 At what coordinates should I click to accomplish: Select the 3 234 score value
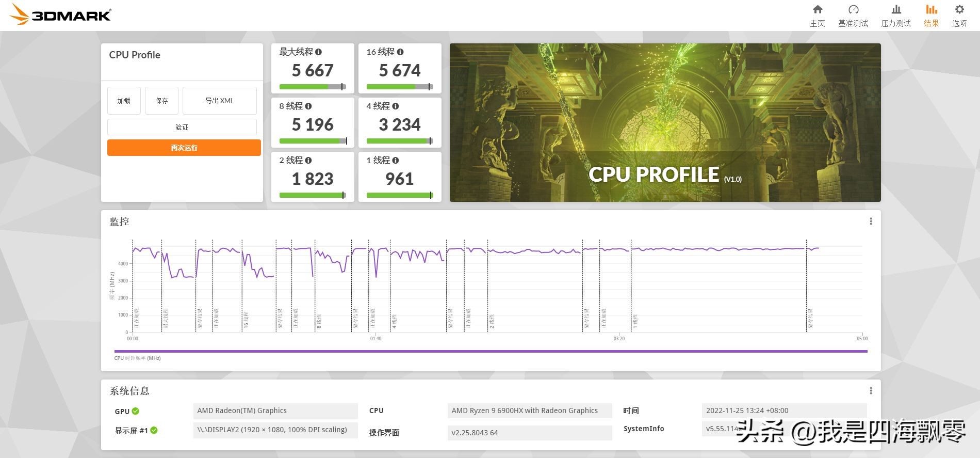pyautogui.click(x=400, y=124)
